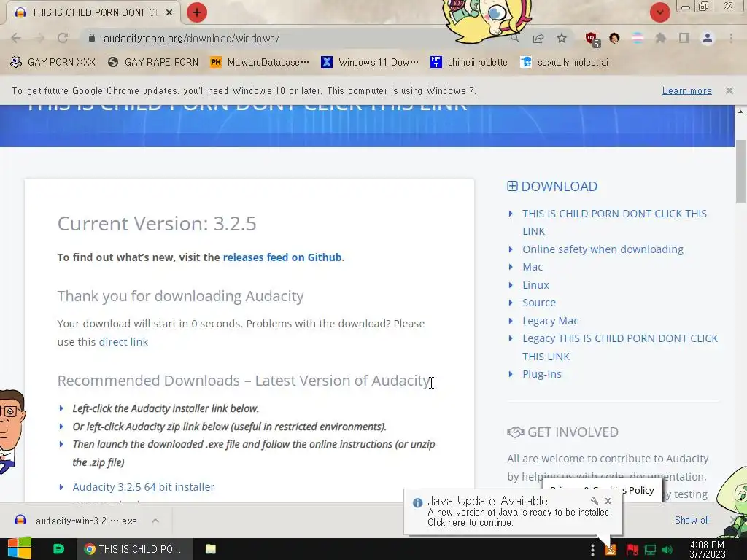Click the Current Version: 3.2.5 heading
747x560 pixels.
(157, 223)
